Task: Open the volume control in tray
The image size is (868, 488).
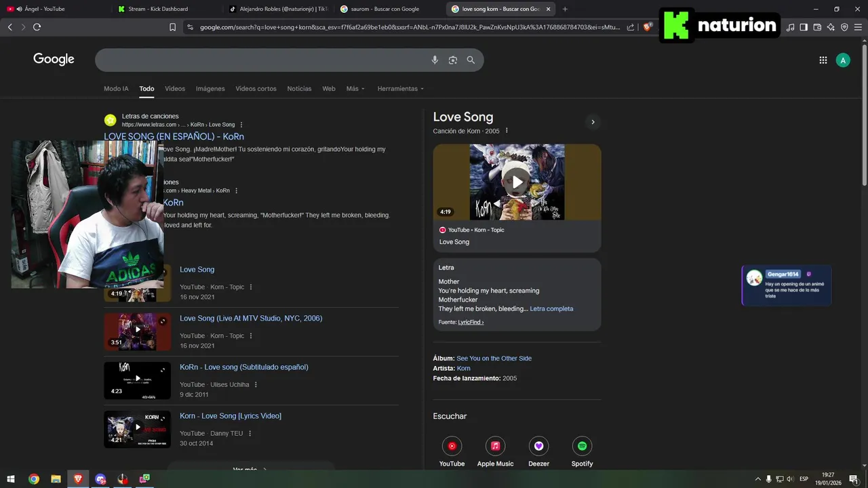Action: pos(789,479)
